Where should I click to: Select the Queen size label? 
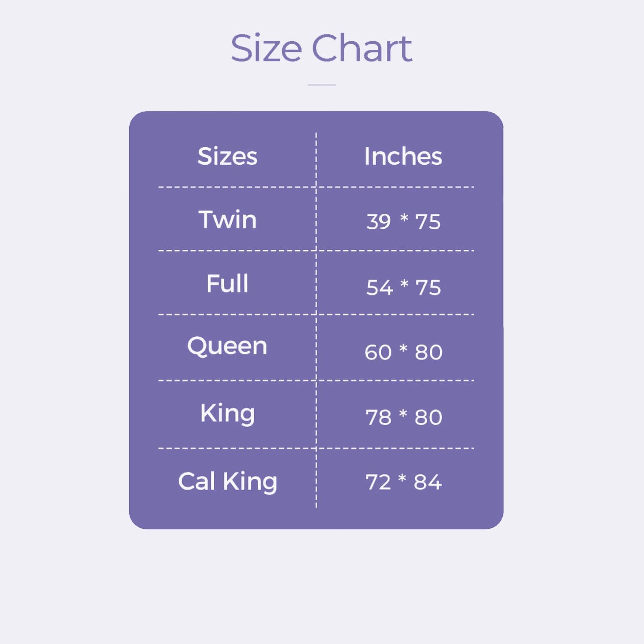click(227, 346)
